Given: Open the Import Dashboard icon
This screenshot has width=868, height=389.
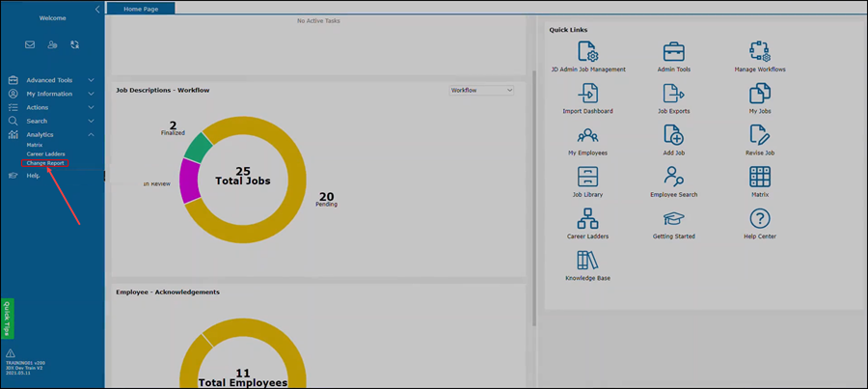Looking at the screenshot, I should click(x=586, y=94).
